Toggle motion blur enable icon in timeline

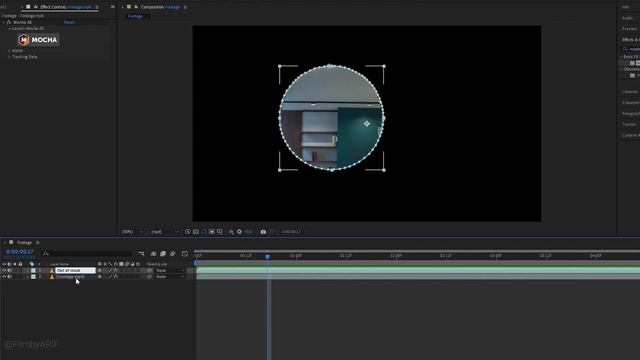[173, 253]
